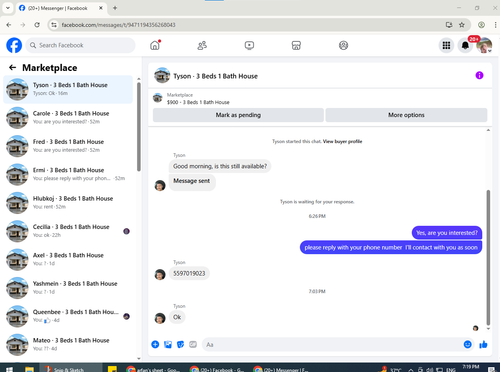Open browser profile icon

click(481, 25)
